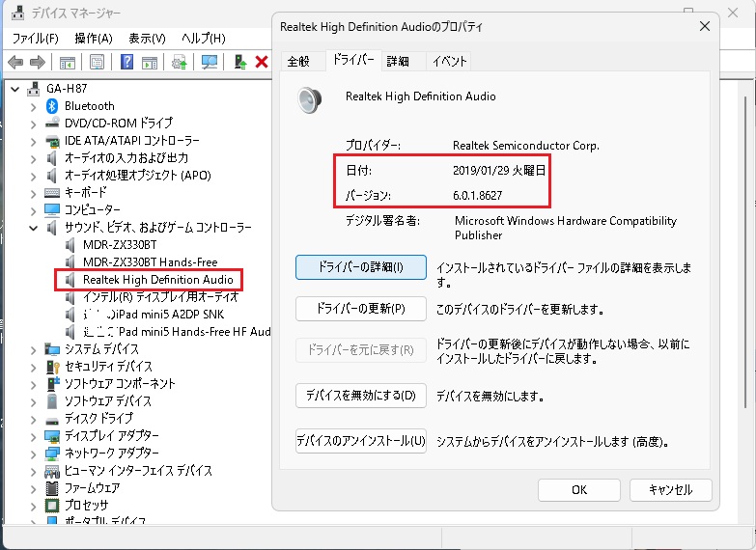The width and height of the screenshot is (756, 550).
Task: Click the Bluetooth icon in the tree
Action: point(52,106)
